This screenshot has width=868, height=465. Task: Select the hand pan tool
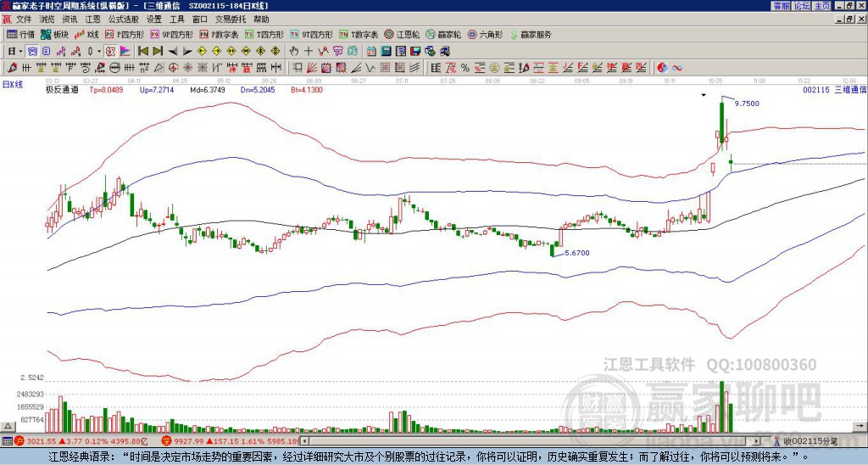294,52
